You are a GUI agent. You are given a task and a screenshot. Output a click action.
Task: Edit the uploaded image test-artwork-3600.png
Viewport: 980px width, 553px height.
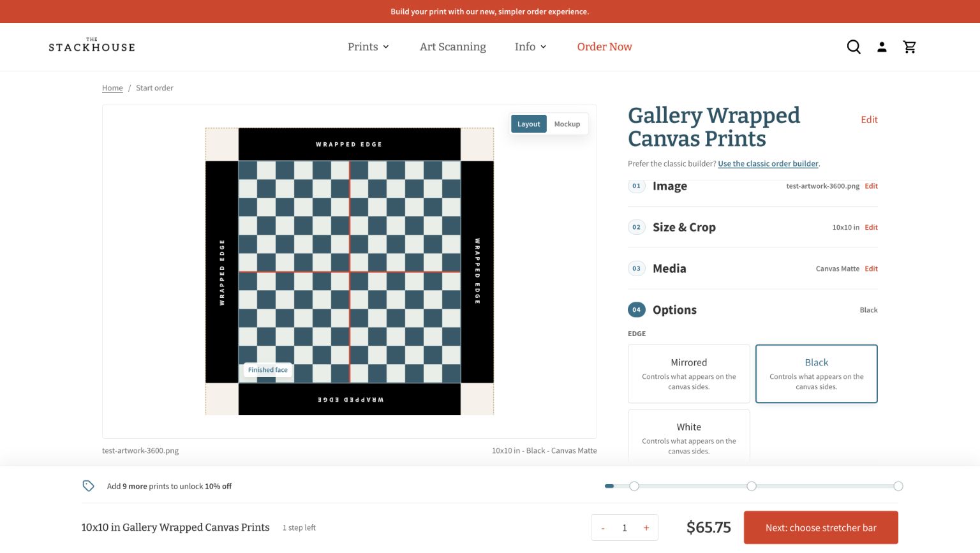point(872,186)
